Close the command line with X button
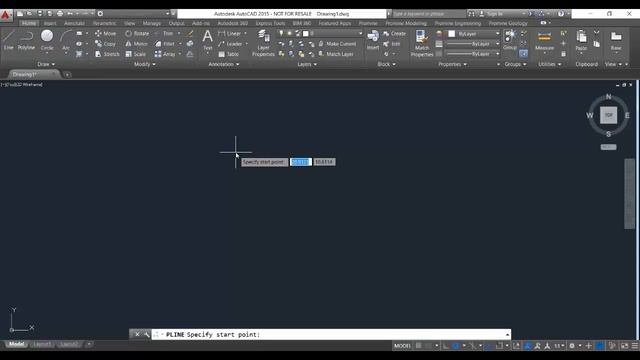 [x=137, y=334]
